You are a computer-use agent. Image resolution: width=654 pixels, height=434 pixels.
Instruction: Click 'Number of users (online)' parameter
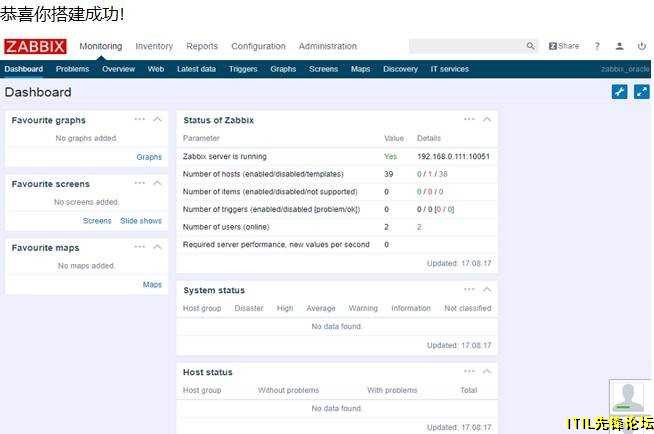[x=226, y=227]
